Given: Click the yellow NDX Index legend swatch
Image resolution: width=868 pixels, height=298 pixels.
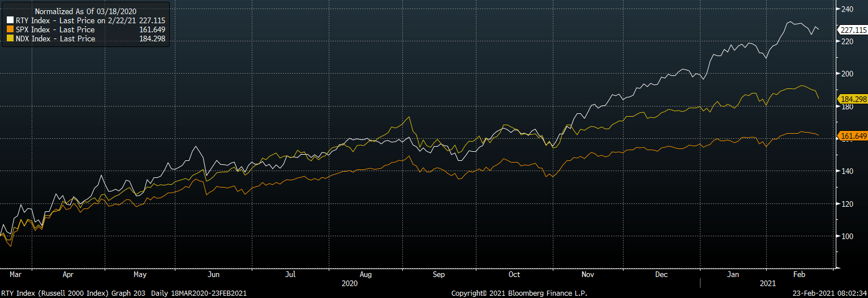Looking at the screenshot, I should coord(10,39).
